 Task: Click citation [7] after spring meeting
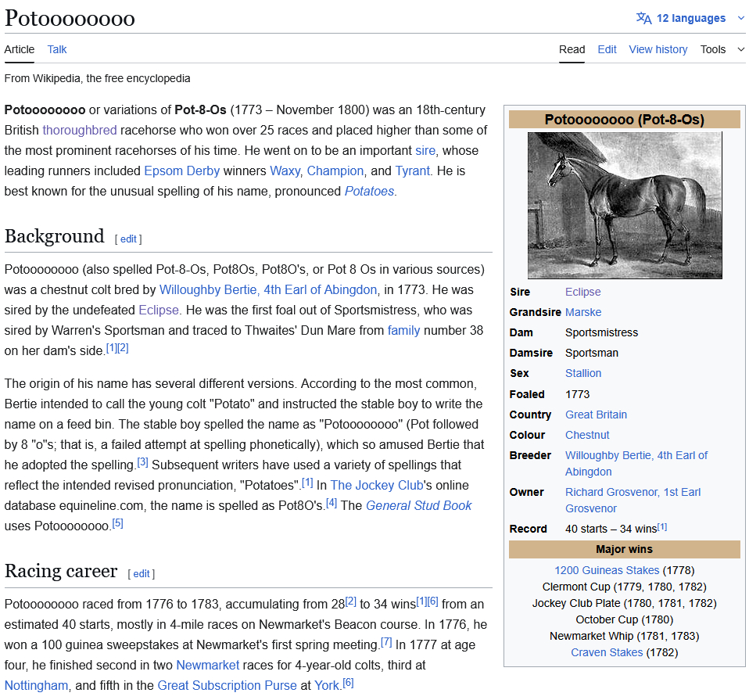click(386, 642)
